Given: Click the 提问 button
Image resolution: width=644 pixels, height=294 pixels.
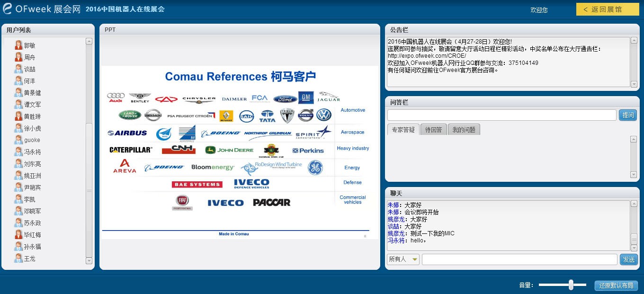Looking at the screenshot, I should tap(628, 115).
